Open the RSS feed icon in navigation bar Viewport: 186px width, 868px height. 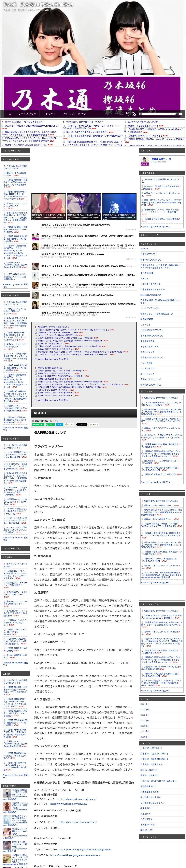click(134, 114)
